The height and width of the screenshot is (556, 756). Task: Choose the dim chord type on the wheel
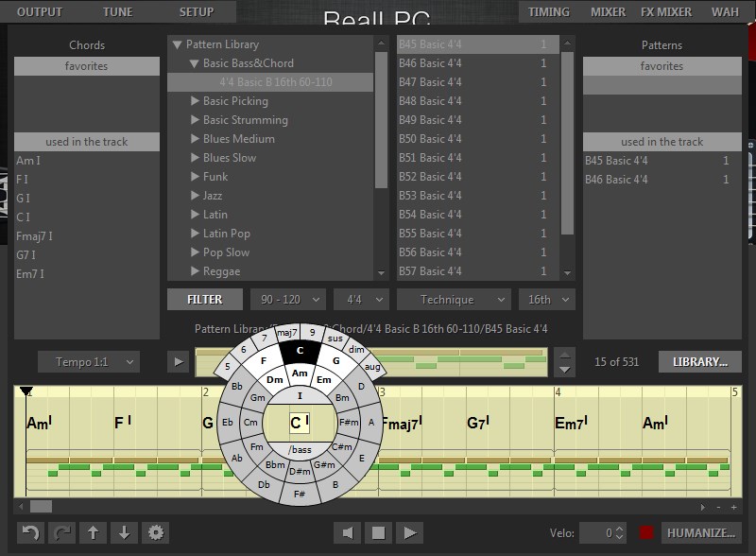coord(356,350)
